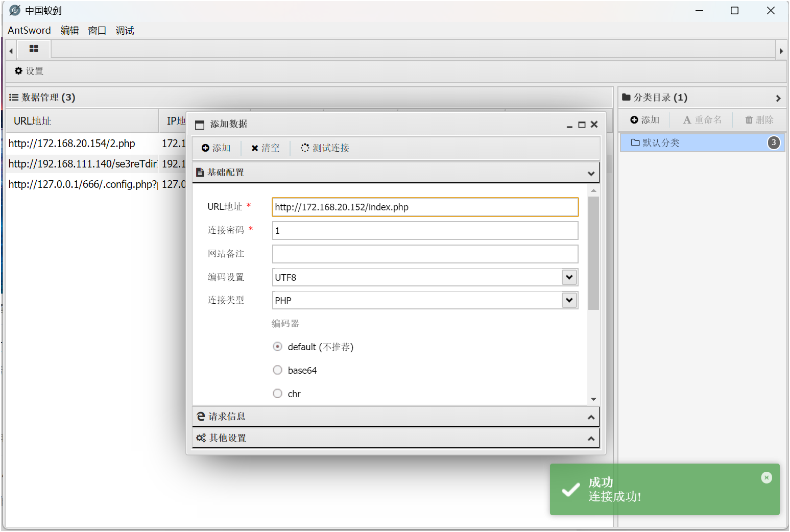Expand the 请求信息 section

591,417
